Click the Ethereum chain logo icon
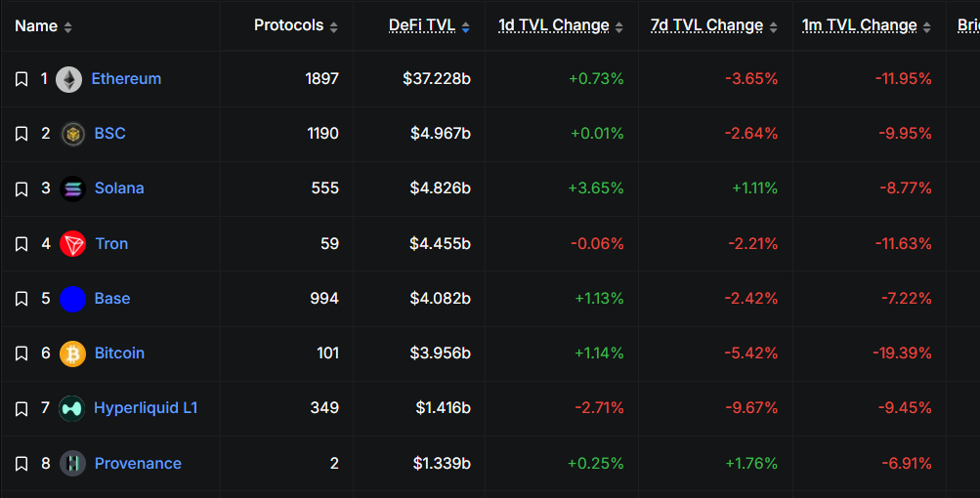This screenshot has height=498, width=980. point(68,79)
